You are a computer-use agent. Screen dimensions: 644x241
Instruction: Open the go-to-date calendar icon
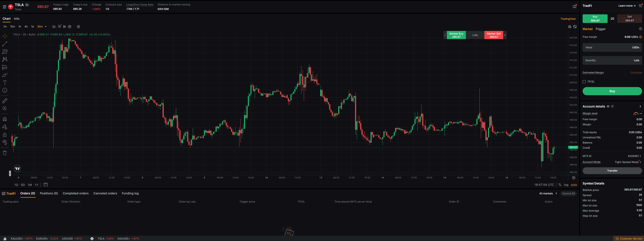(46, 185)
